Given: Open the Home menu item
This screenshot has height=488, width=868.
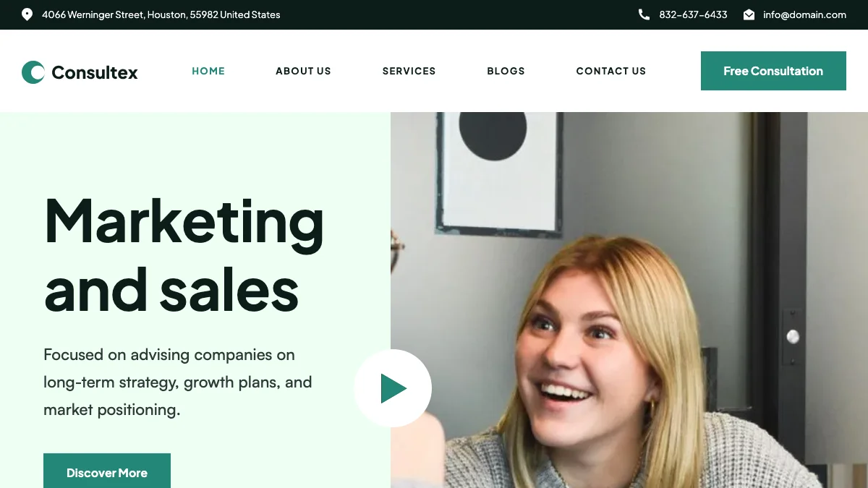Looking at the screenshot, I should 208,71.
